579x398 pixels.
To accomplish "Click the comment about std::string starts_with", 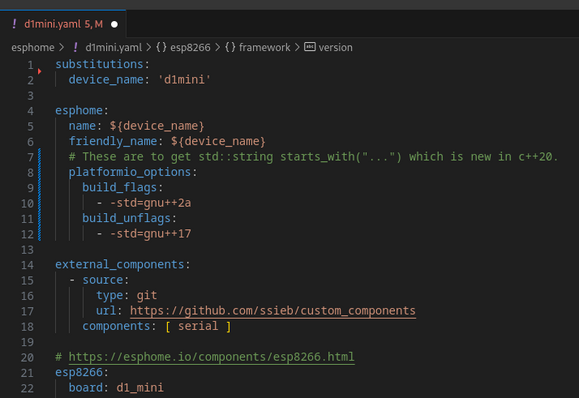I will pos(313,157).
